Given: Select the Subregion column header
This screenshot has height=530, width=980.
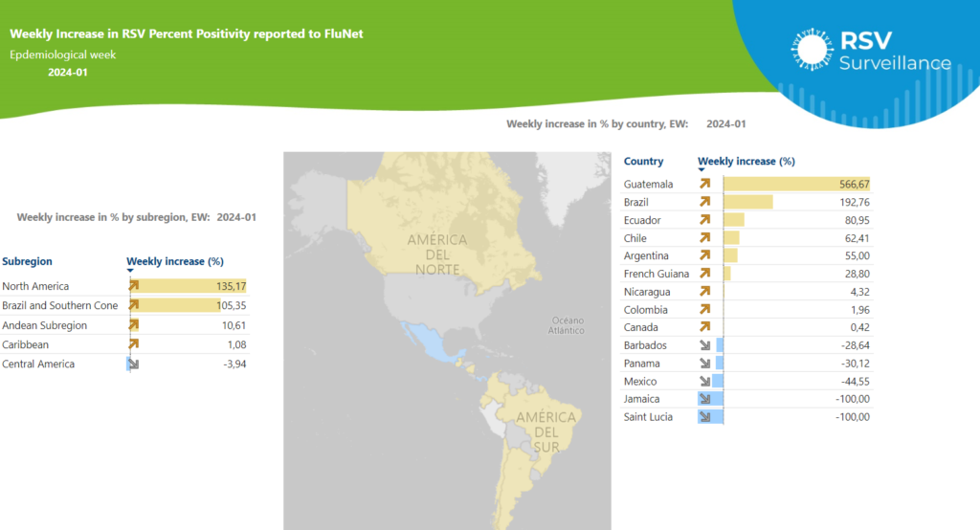Looking at the screenshot, I should coord(27,261).
